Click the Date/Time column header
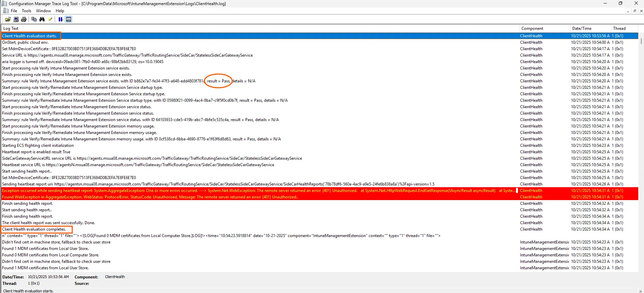The height and width of the screenshot is (293, 644). [590, 28]
